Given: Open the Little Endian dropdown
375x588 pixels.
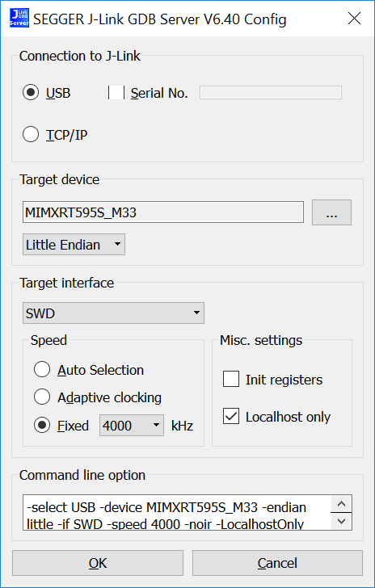Looking at the screenshot, I should point(74,245).
